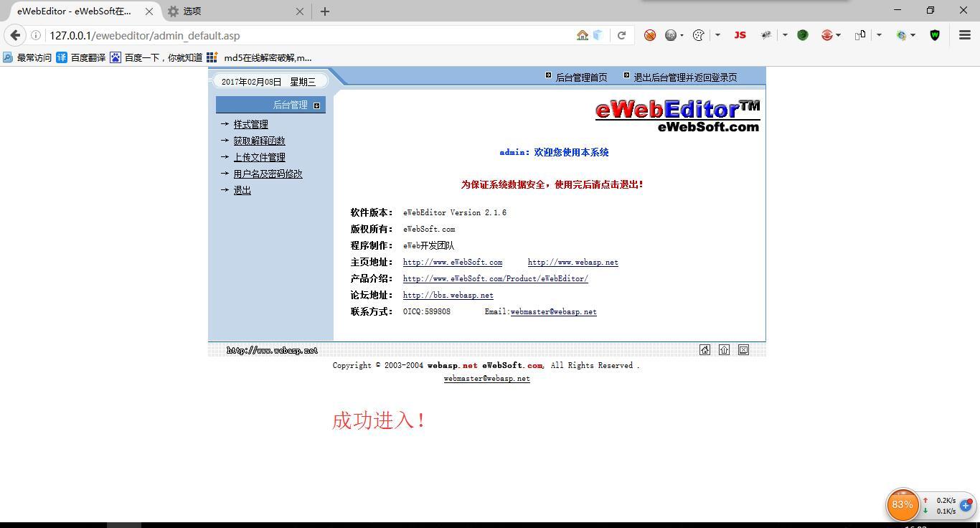Click the reader mode icon in address bar

pyautogui.click(x=582, y=34)
